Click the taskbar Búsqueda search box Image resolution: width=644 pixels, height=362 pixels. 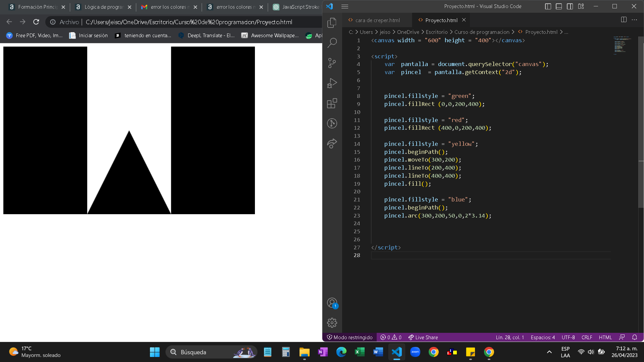tap(211, 352)
